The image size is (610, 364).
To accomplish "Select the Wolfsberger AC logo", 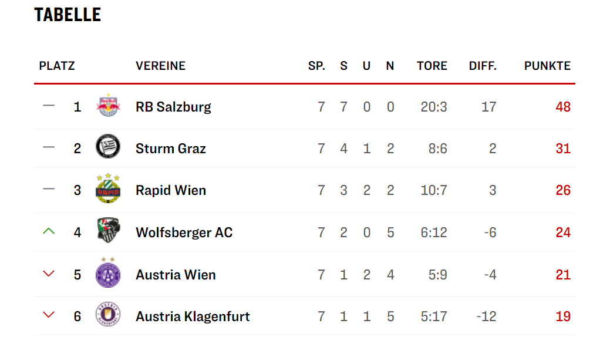I will coord(108,230).
